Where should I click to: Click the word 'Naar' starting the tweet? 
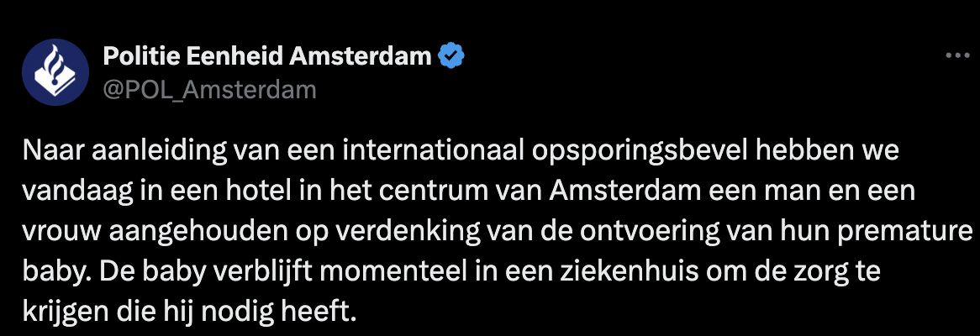tap(47, 156)
